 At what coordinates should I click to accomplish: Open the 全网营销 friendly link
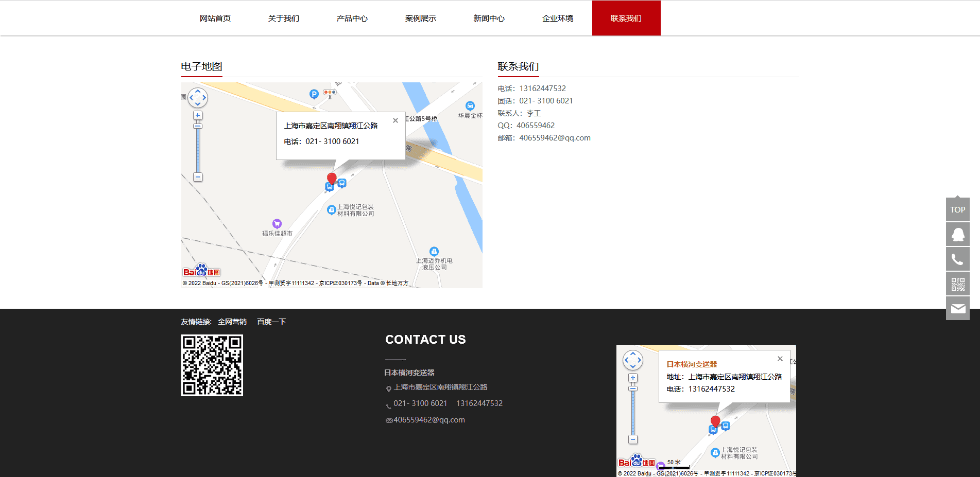[x=232, y=322]
